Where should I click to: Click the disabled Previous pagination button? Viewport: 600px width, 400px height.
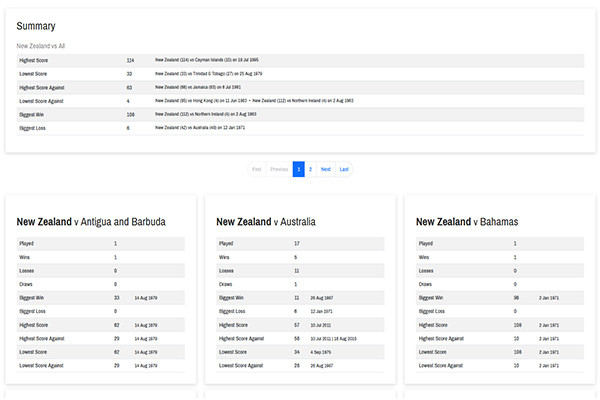point(279,169)
